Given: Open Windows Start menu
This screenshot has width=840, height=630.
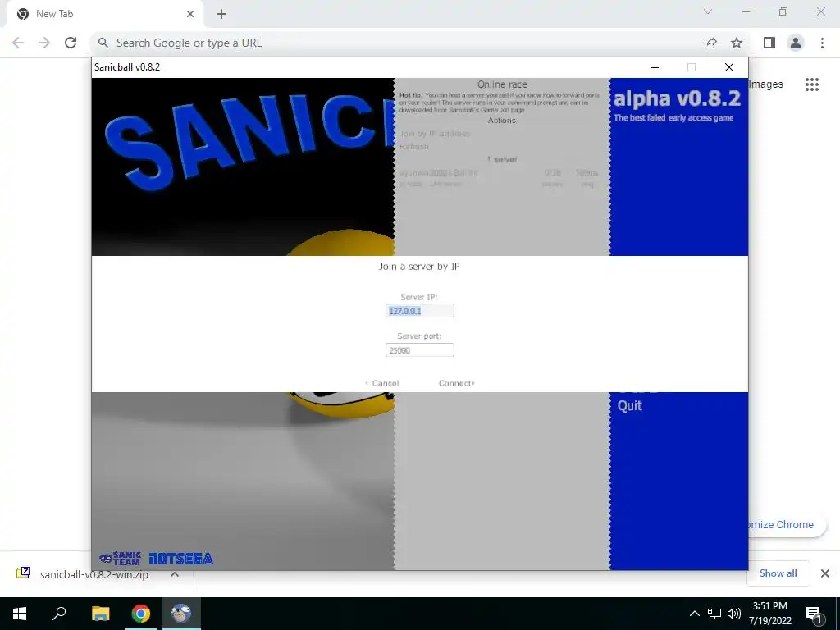Looking at the screenshot, I should pos(20,614).
